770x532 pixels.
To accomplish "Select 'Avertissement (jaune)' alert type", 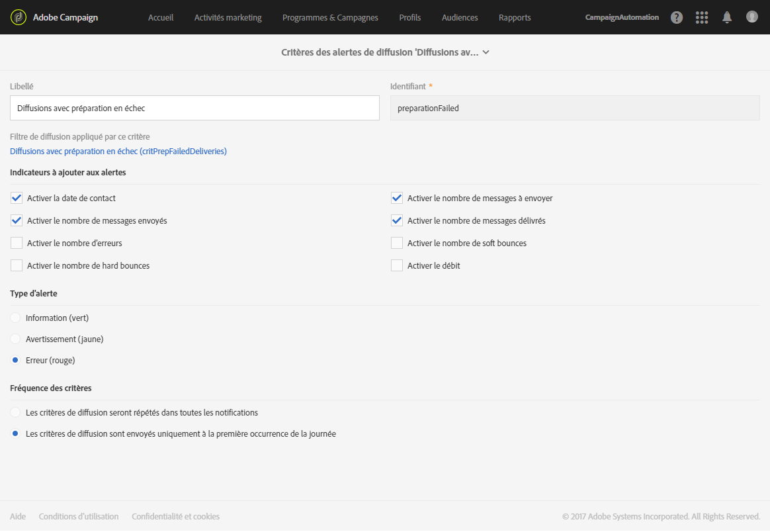I will point(15,339).
